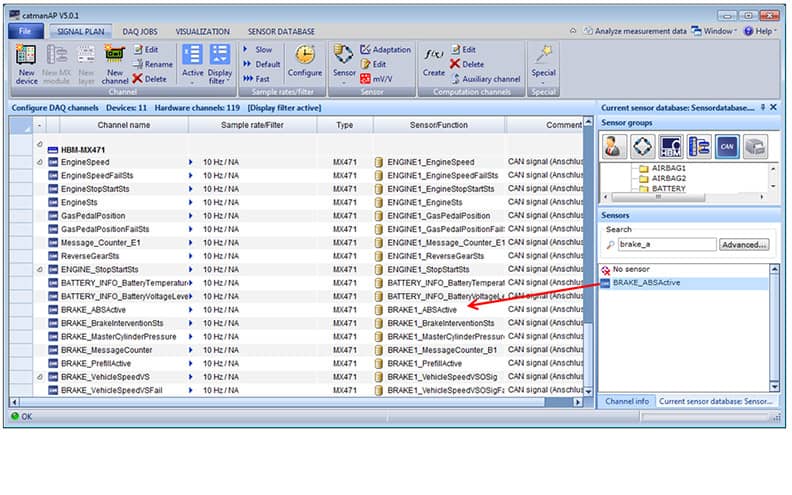Select BRAKE_ABSActive in the sensors list

[684, 283]
